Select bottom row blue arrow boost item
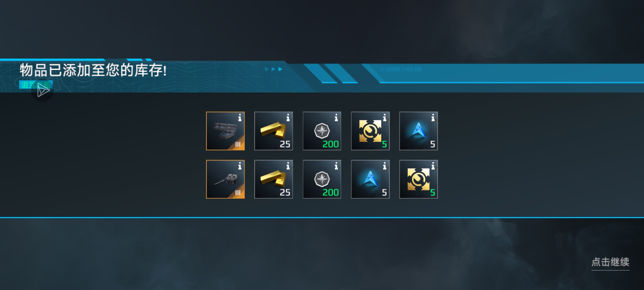Screen dimensions: 644x290 (x=370, y=179)
